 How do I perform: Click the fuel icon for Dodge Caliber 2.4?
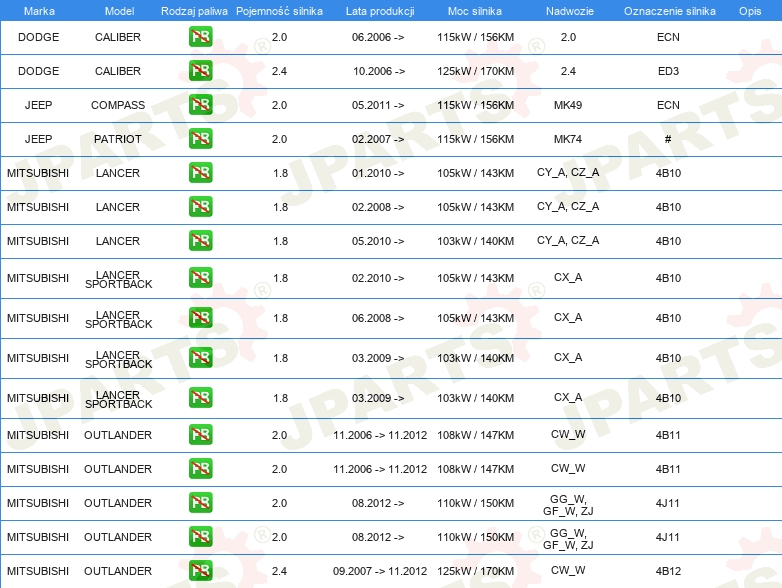(200, 72)
